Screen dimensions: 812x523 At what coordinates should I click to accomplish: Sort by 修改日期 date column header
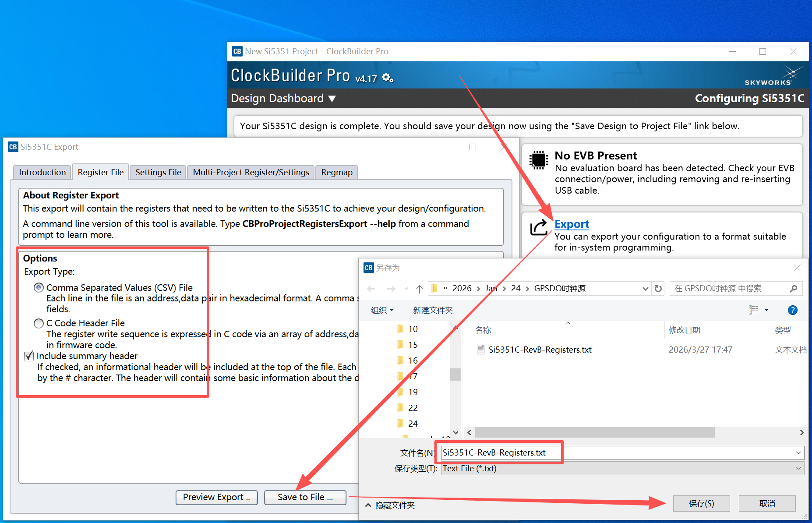(684, 330)
